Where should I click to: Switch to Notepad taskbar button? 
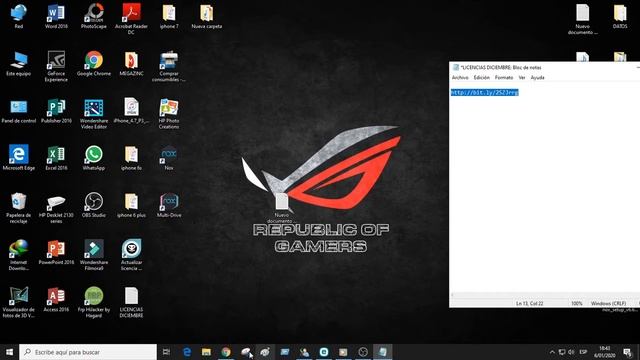[382, 352]
